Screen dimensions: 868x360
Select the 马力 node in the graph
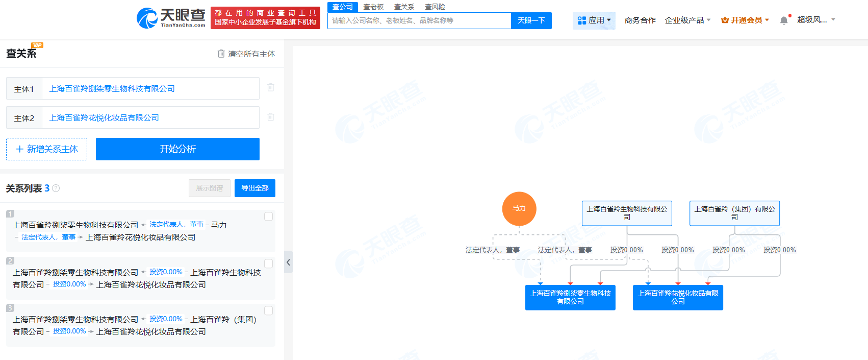(519, 208)
